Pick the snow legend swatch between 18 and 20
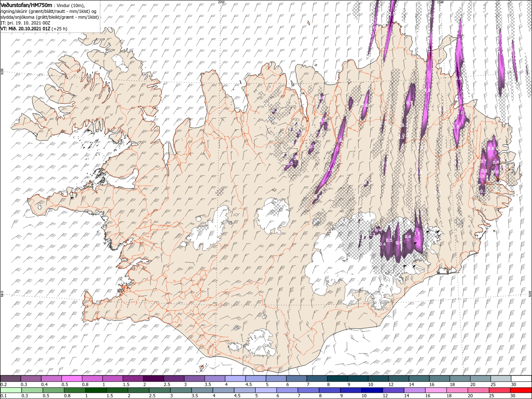 [460, 378]
